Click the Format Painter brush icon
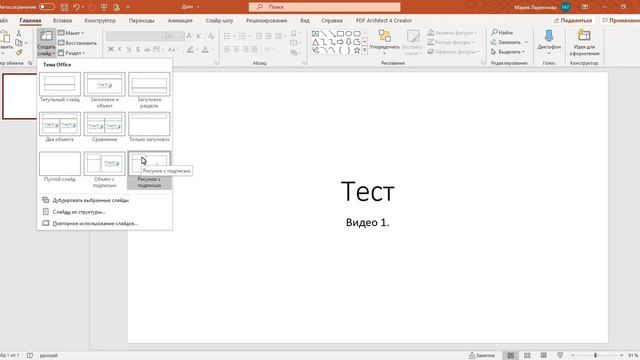This screenshot has width=640, height=360. point(19,52)
